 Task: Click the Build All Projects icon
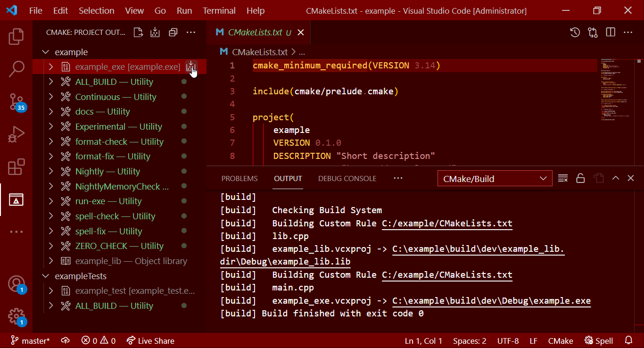pyautogui.click(x=155, y=32)
